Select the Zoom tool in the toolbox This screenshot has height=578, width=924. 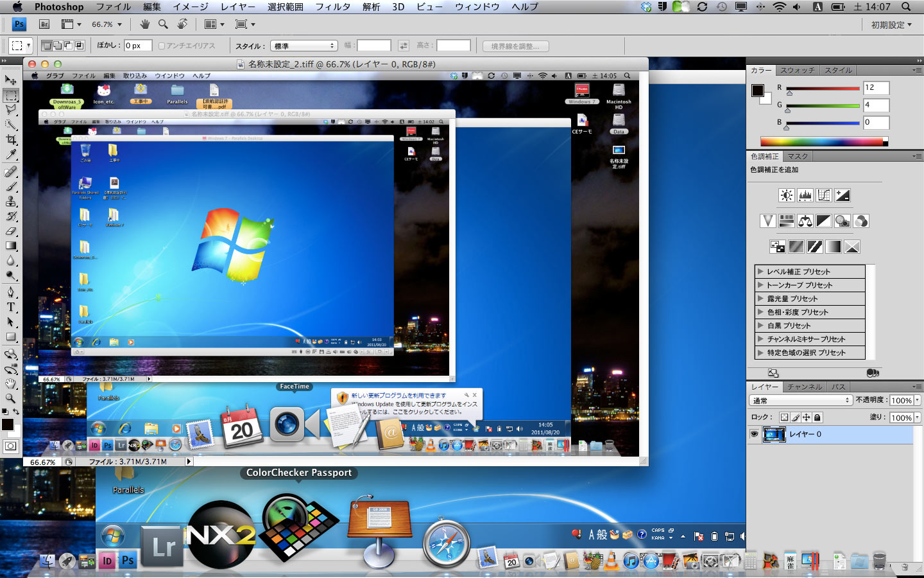(x=11, y=399)
